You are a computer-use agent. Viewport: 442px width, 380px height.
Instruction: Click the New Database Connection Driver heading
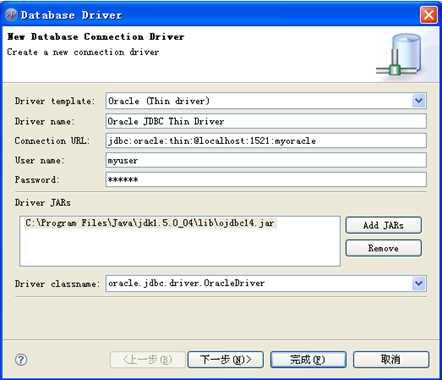95,37
